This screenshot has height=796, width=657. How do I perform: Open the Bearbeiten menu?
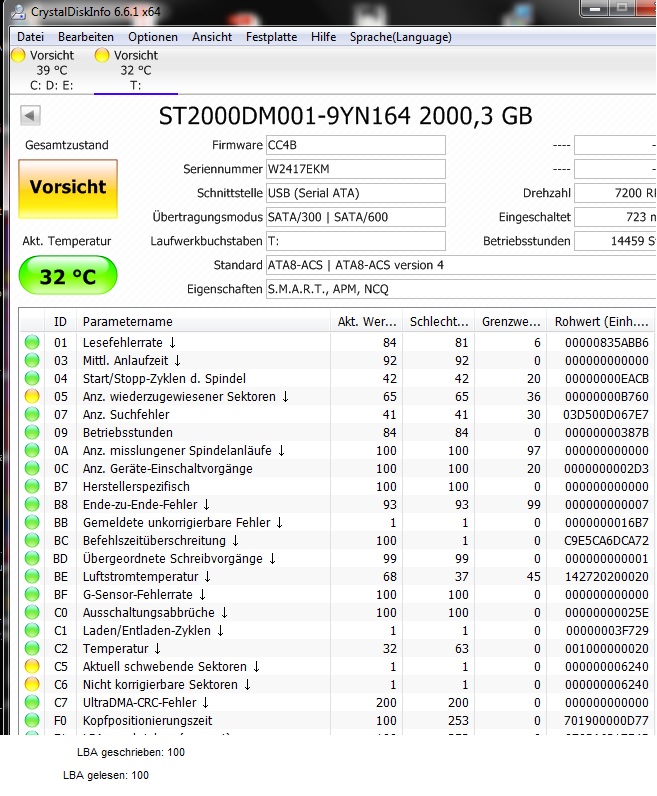coord(86,37)
